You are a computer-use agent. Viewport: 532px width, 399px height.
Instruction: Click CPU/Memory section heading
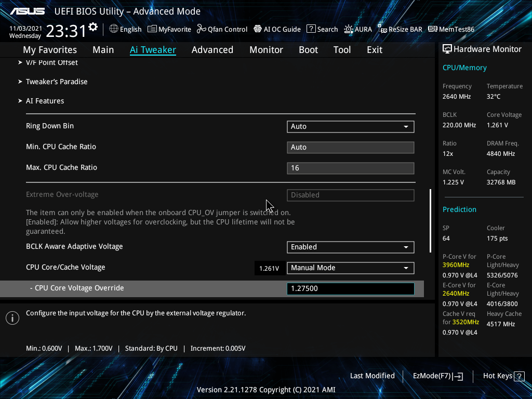tap(464, 68)
